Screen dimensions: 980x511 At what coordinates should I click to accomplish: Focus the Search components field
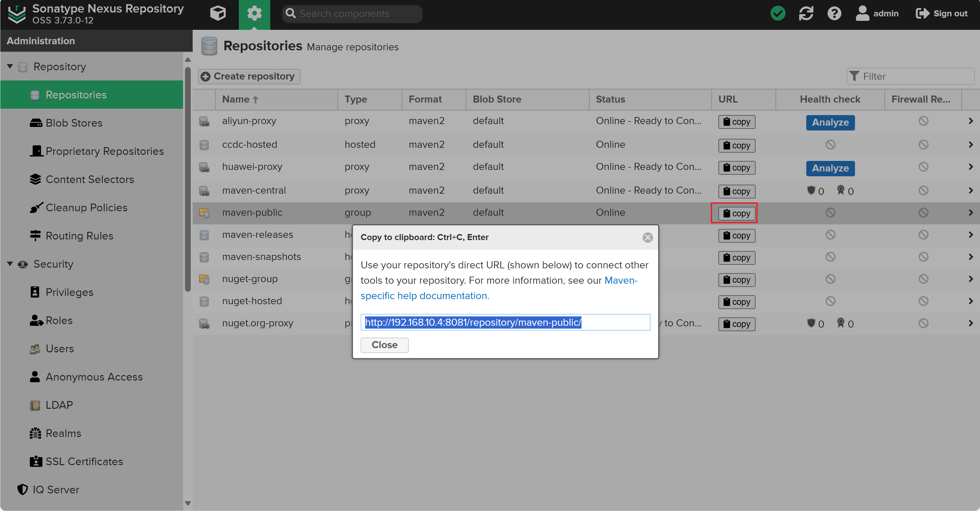coord(352,14)
